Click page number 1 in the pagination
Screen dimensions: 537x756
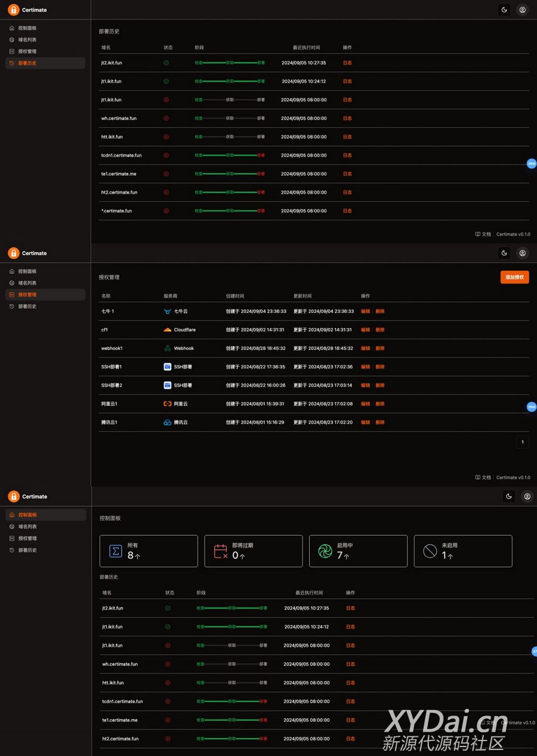(x=522, y=442)
